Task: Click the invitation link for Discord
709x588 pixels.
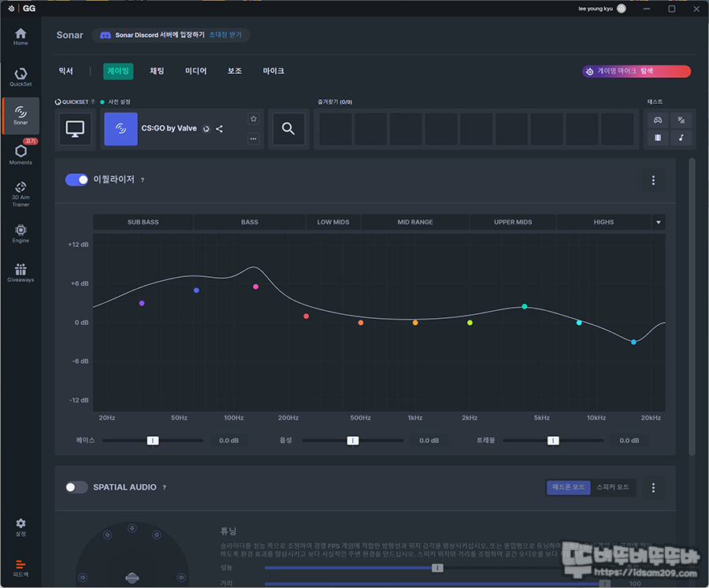Action: (x=225, y=35)
